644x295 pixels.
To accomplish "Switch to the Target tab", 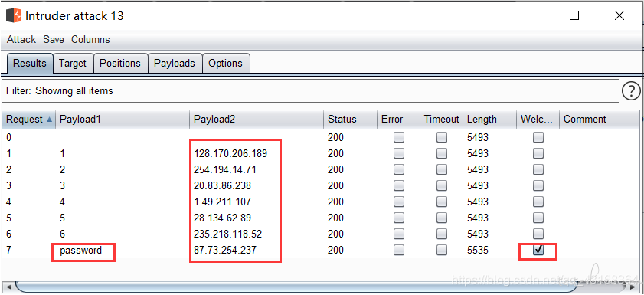I will click(x=73, y=64).
